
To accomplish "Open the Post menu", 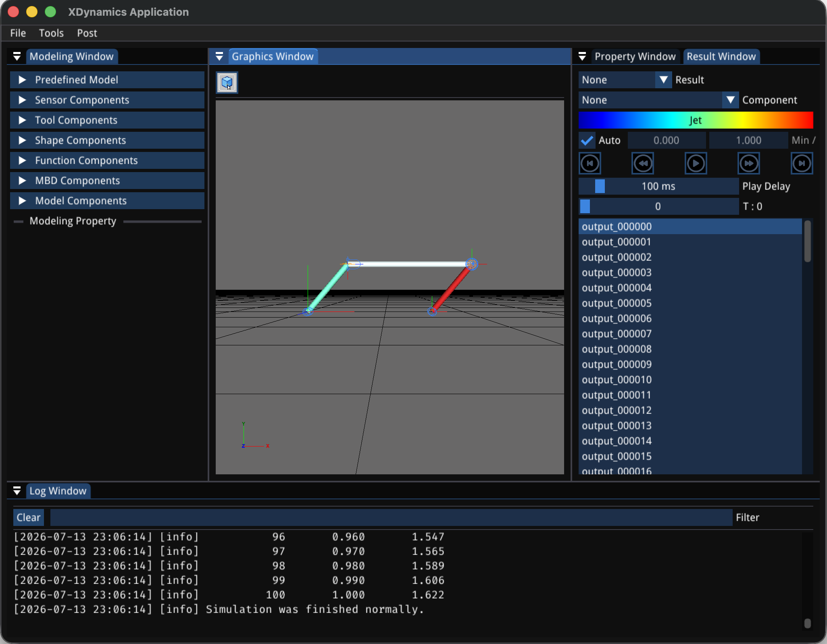I will 87,33.
